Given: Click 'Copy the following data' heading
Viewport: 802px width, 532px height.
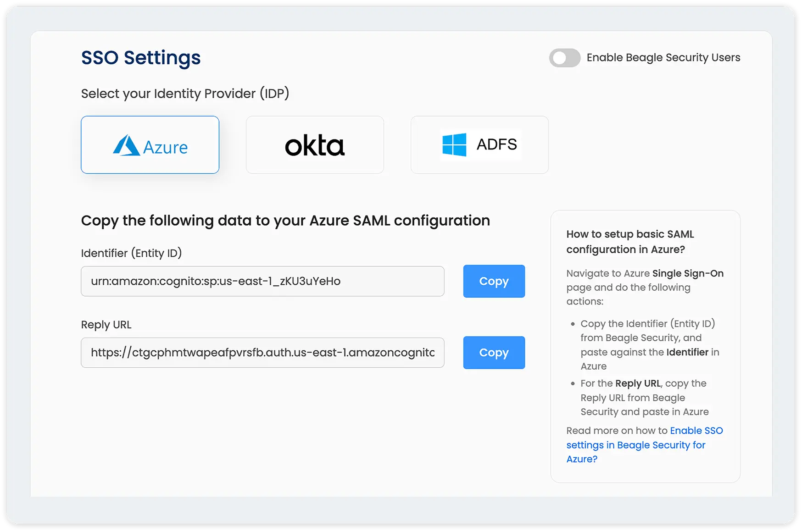Looking at the screenshot, I should [285, 221].
